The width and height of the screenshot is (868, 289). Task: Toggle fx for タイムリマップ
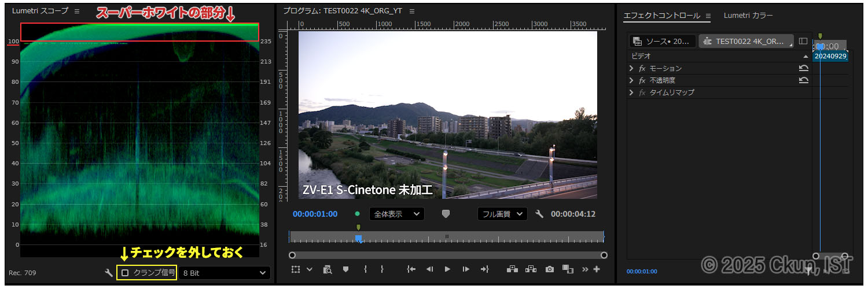(x=642, y=92)
